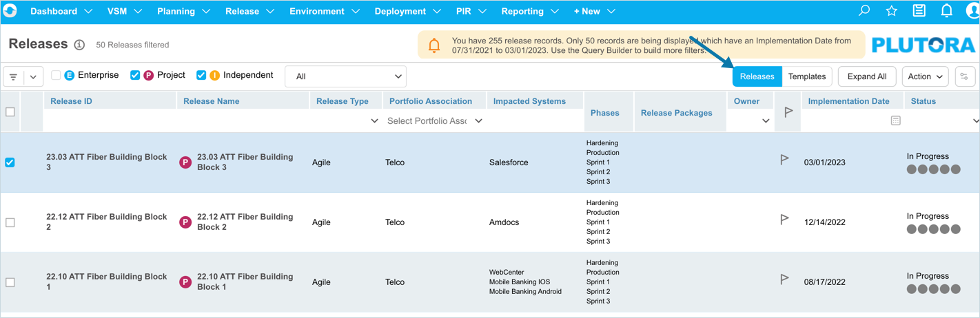
Task: Click status progress dots for 08/17/2022 release
Action: [933, 289]
